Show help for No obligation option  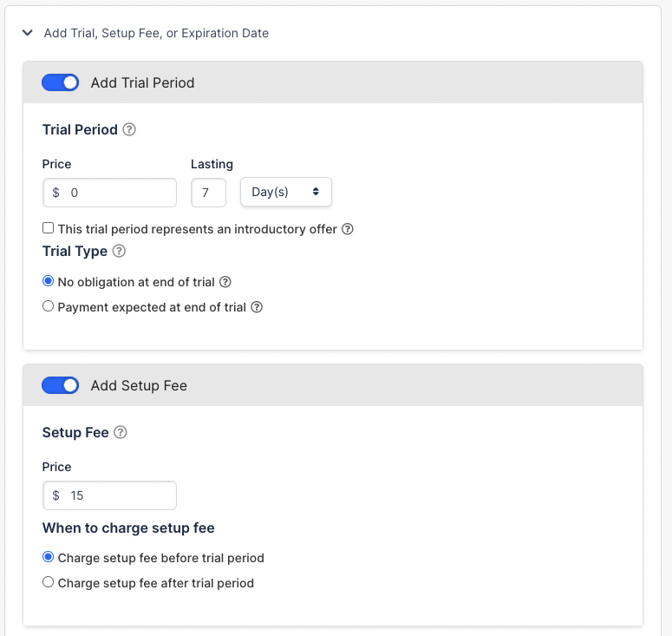tap(225, 282)
